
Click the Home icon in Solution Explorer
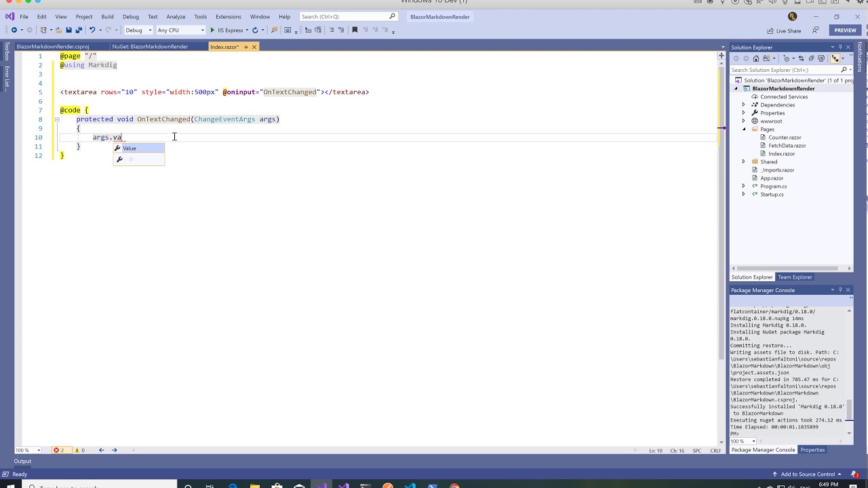(x=756, y=58)
